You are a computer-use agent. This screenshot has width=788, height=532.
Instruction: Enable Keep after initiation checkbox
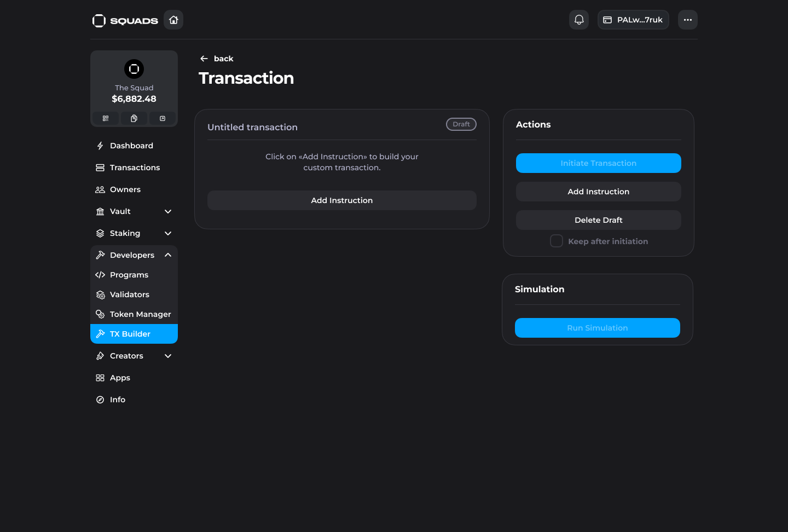[x=557, y=241]
